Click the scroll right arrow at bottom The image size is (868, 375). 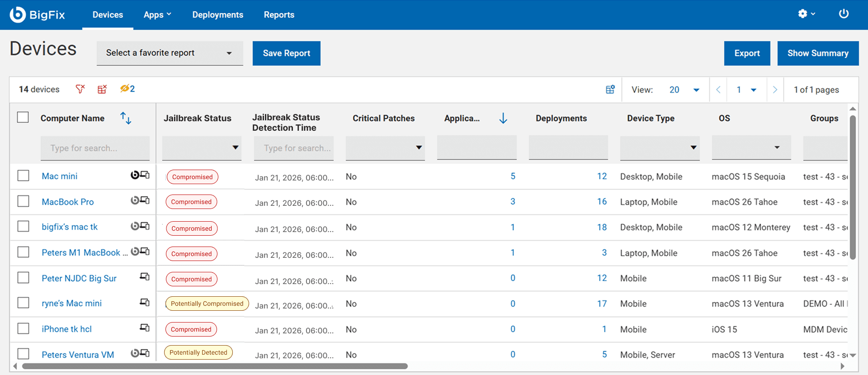coord(842,366)
